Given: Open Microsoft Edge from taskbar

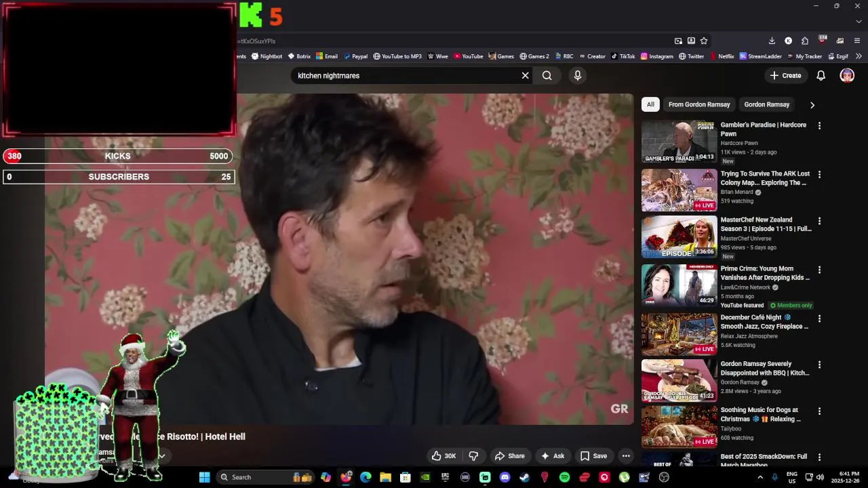Looking at the screenshot, I should (x=366, y=477).
